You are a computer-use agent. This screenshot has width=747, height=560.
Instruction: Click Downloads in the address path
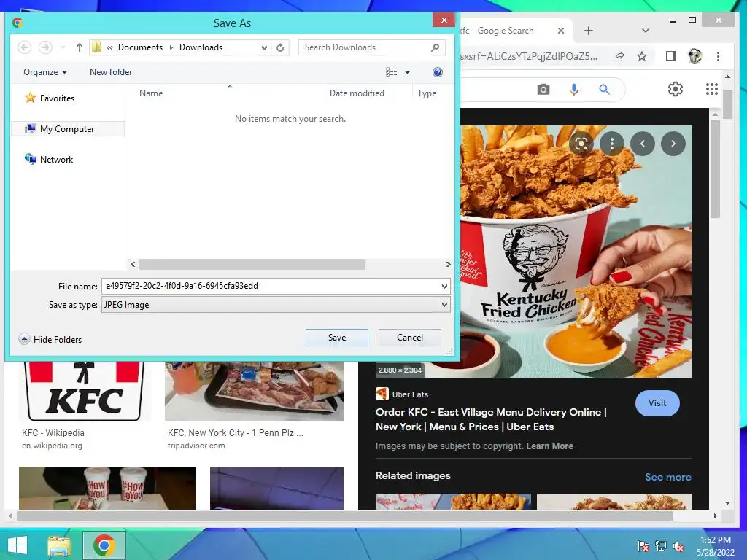coord(201,47)
